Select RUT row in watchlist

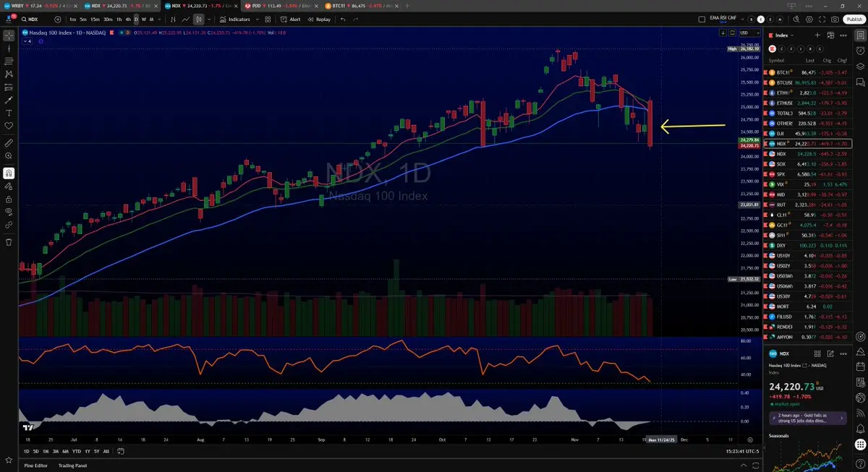point(807,205)
